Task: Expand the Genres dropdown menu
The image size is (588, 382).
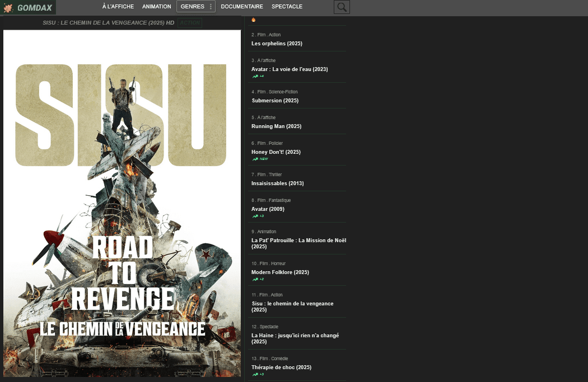Action: [x=192, y=7]
